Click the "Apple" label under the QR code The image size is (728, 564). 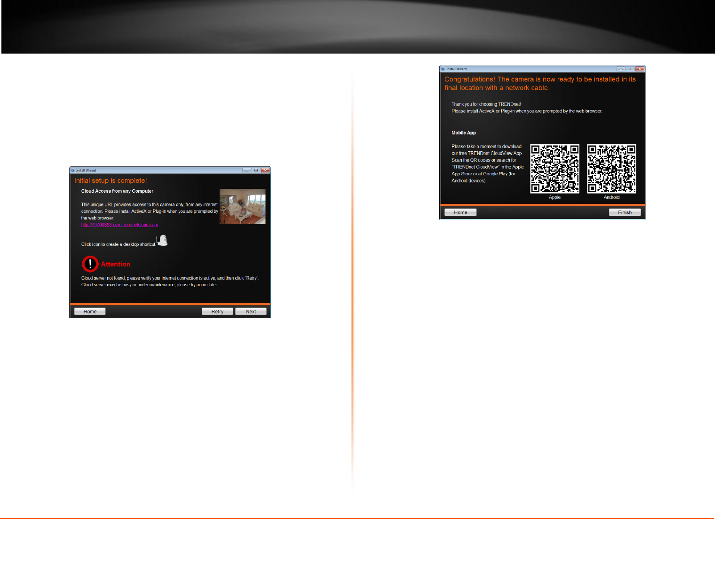coord(554,197)
